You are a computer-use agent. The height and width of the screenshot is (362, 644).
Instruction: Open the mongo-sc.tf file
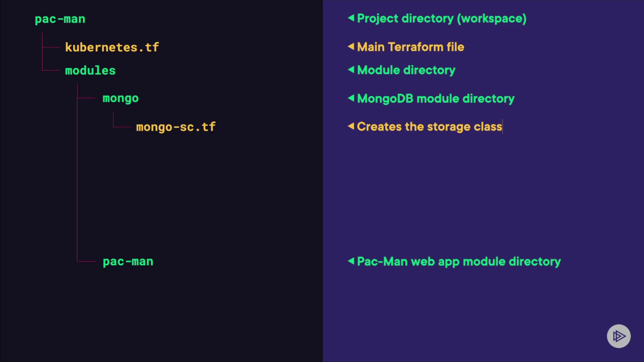point(176,127)
